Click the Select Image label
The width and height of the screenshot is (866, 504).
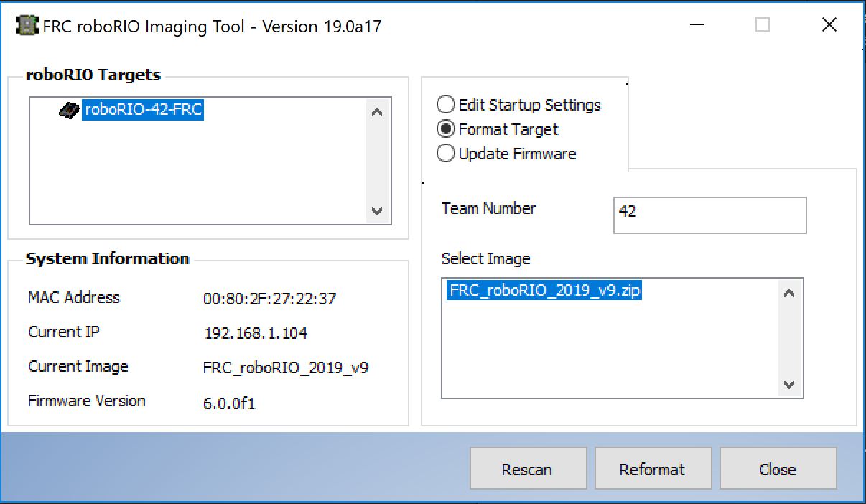486,258
